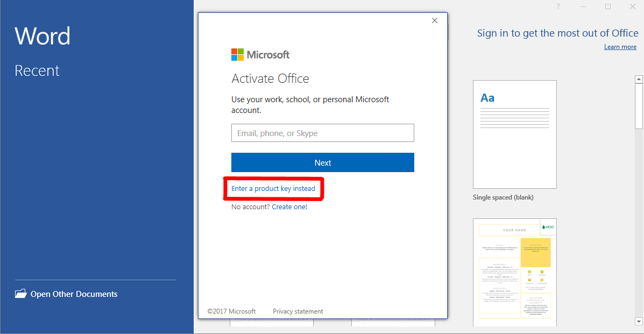Click Sign in to get the most out of Office
This screenshot has height=334, width=644.
point(557,33)
